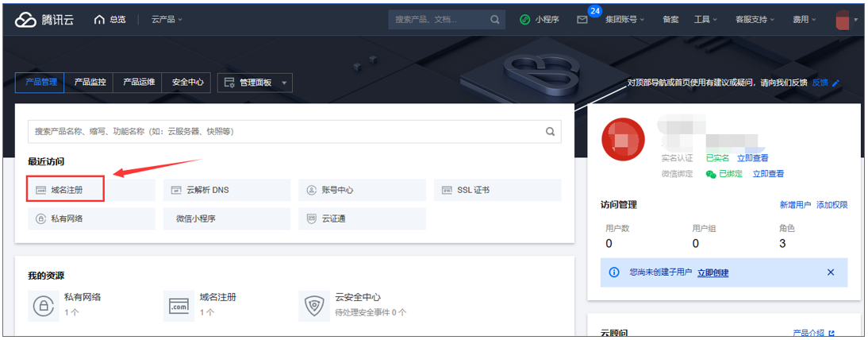Open 云安全中心 shield icon
Image resolution: width=868 pixels, height=340 pixels.
coord(314,305)
